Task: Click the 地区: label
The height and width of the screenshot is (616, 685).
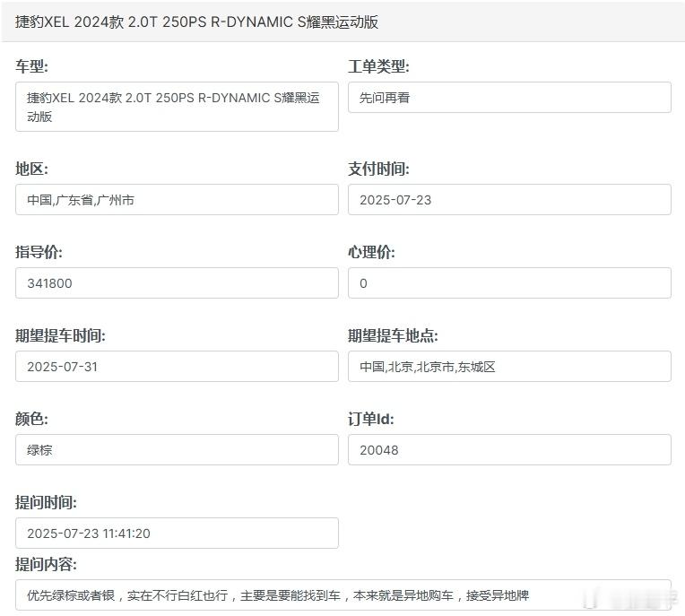Action: tap(31, 169)
